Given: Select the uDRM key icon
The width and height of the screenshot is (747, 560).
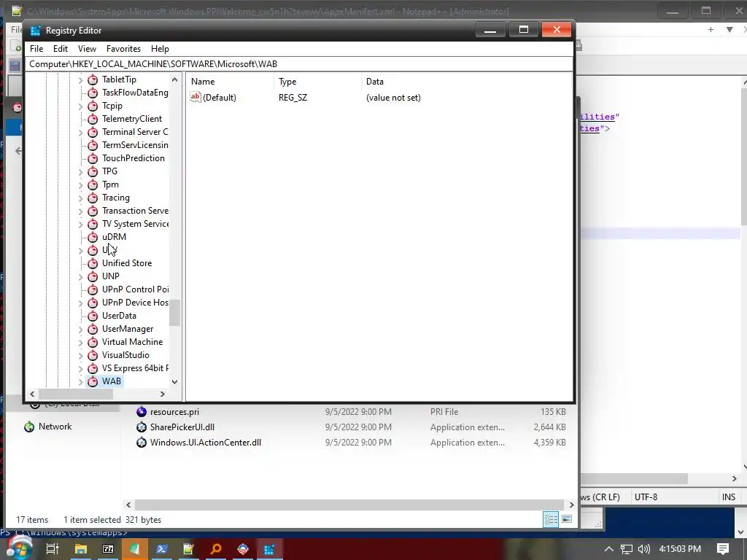Looking at the screenshot, I should 93,237.
